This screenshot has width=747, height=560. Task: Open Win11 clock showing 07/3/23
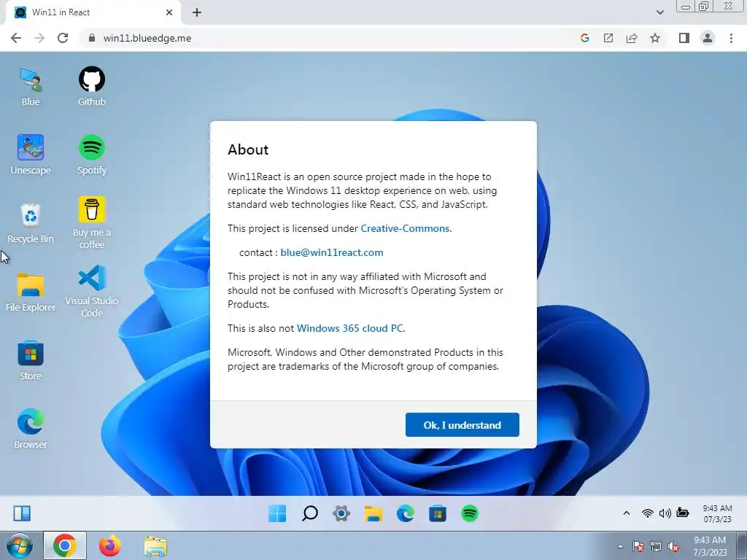pyautogui.click(x=718, y=513)
